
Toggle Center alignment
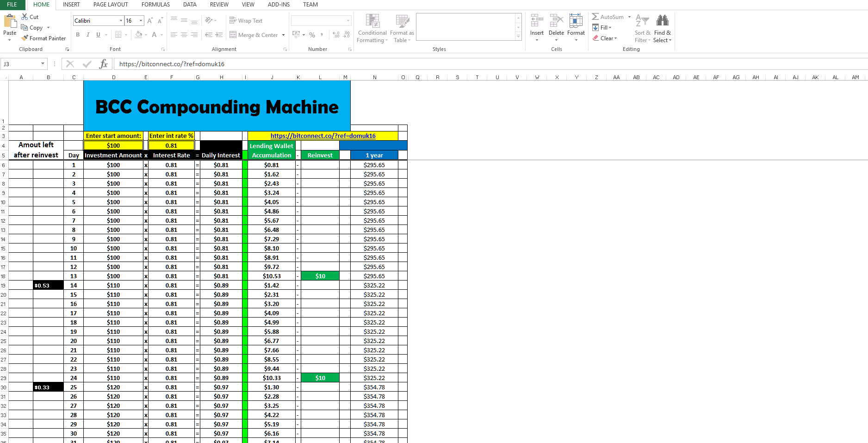click(x=184, y=35)
